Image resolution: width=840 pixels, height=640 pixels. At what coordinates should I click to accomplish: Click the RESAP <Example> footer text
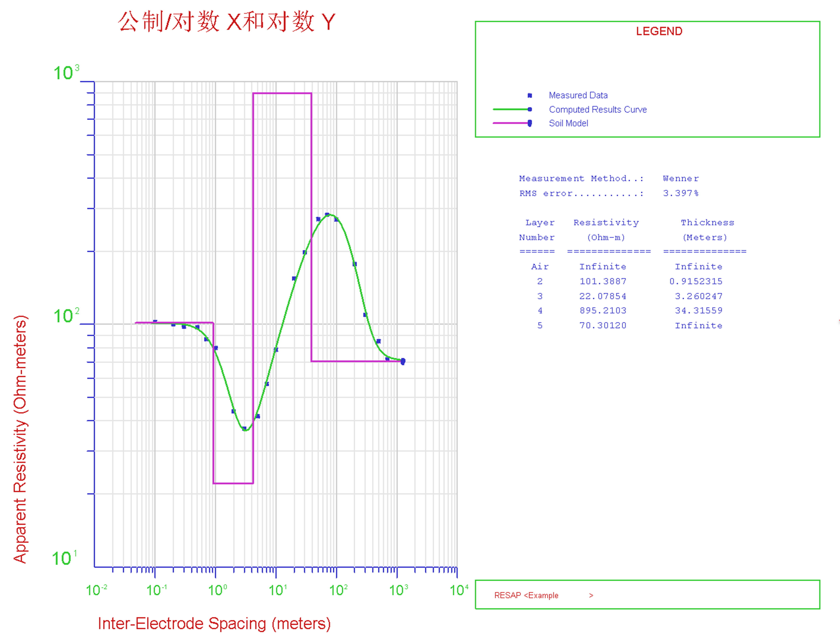coord(544,595)
